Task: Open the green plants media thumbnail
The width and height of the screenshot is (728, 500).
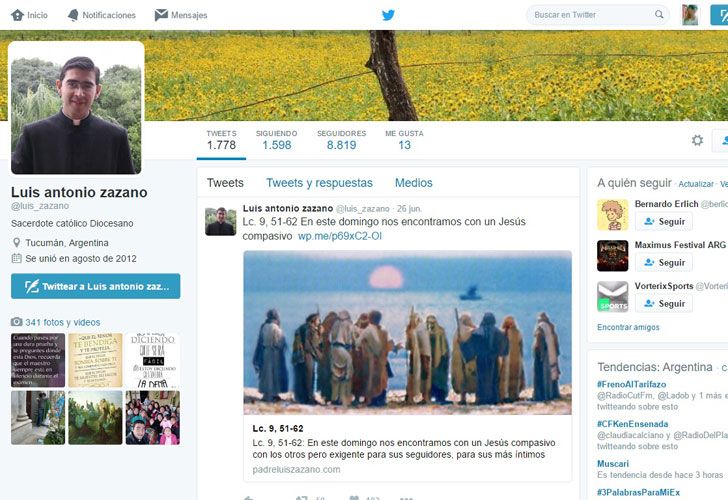Action: coord(95,417)
